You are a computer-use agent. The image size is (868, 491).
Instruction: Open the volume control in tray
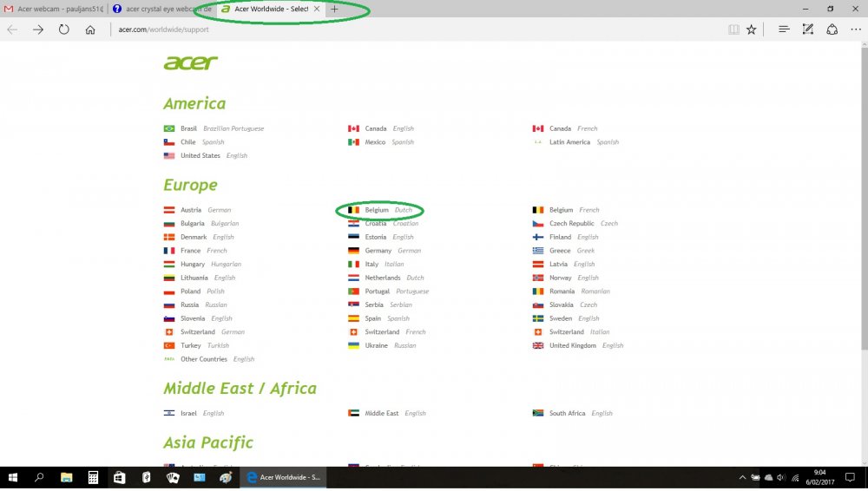click(x=781, y=477)
